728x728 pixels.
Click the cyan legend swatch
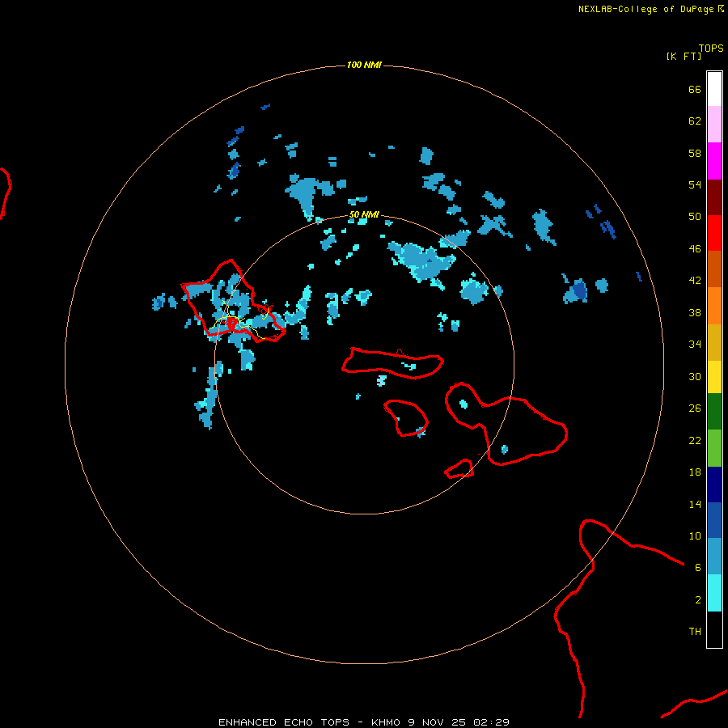[x=714, y=593]
